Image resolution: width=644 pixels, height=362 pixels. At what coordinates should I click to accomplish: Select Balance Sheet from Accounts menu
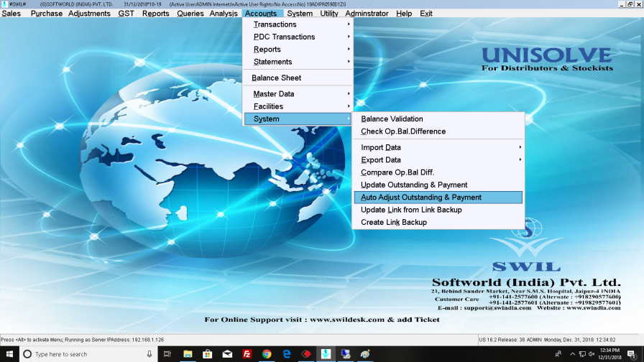pyautogui.click(x=298, y=78)
